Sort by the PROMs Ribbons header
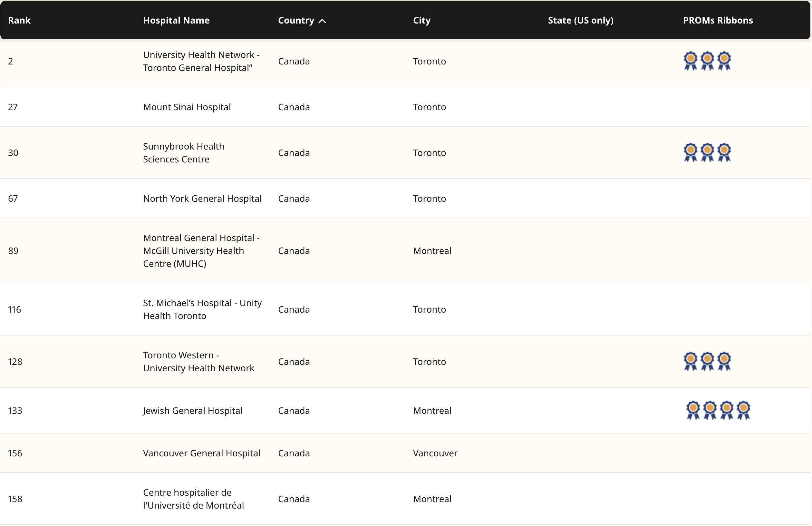812x526 pixels. (x=718, y=20)
